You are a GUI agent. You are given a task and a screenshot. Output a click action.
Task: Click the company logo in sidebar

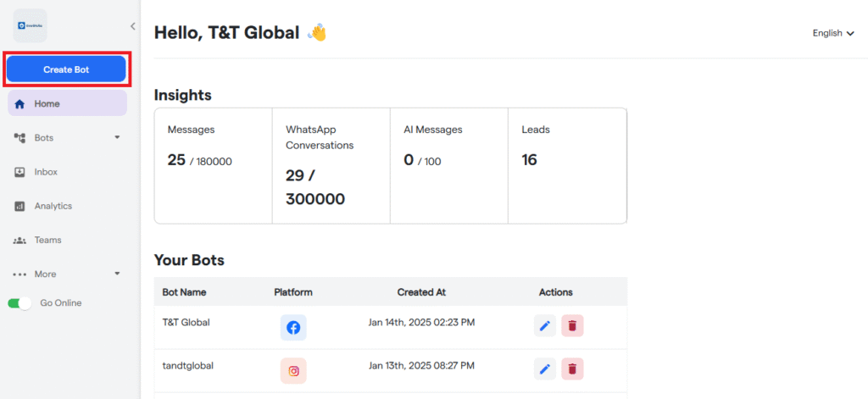[31, 26]
